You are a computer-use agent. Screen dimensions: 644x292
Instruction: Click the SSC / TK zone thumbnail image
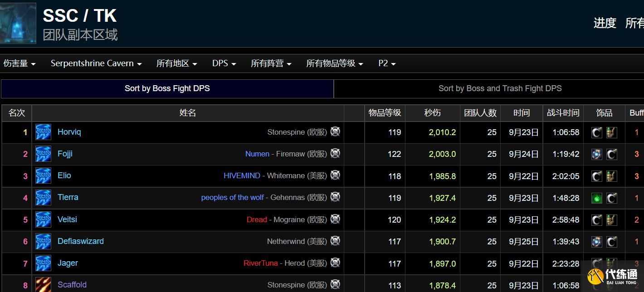[18, 23]
